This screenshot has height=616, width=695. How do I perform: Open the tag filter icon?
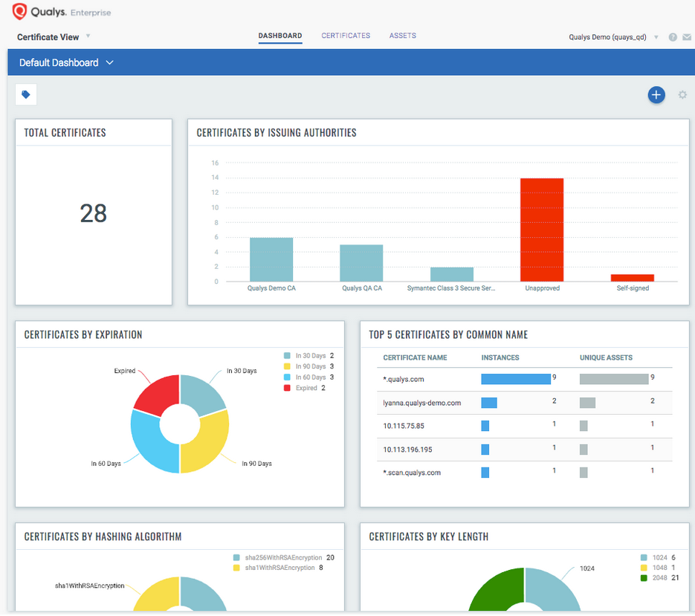point(26,94)
